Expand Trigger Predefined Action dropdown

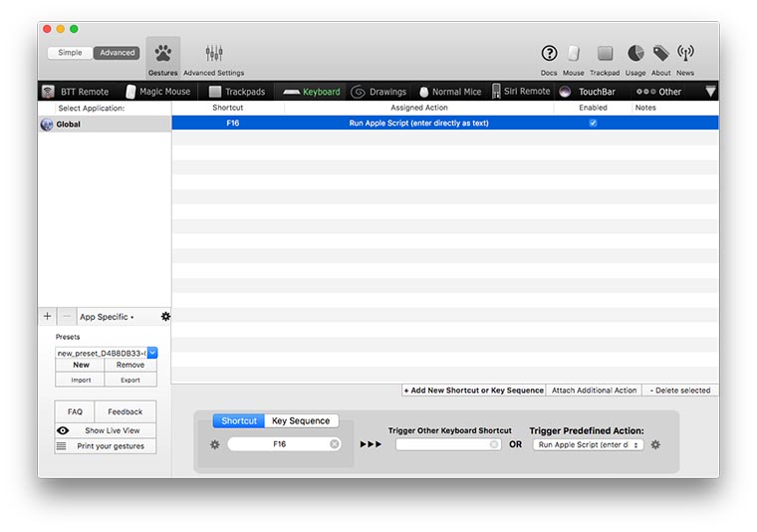[588, 444]
